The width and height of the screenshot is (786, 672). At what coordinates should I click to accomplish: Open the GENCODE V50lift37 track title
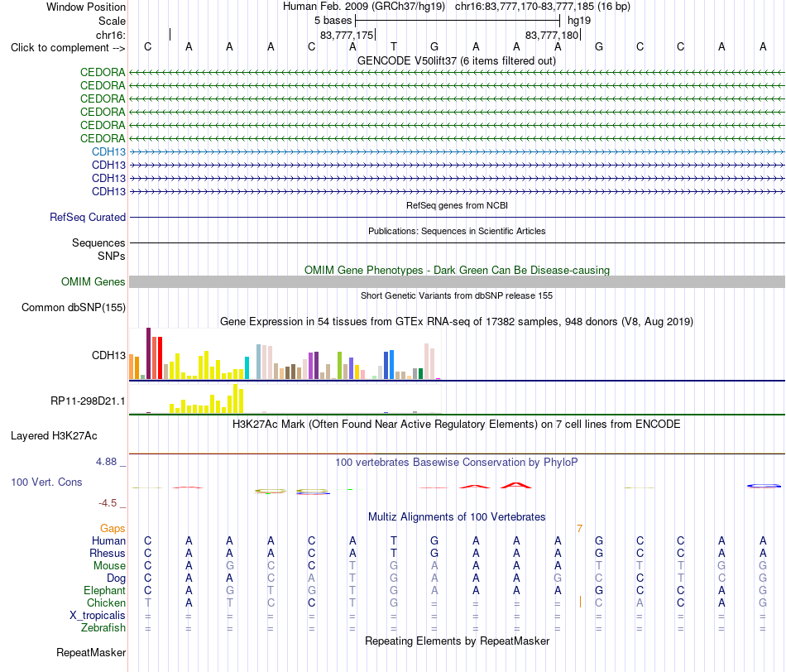click(x=456, y=60)
